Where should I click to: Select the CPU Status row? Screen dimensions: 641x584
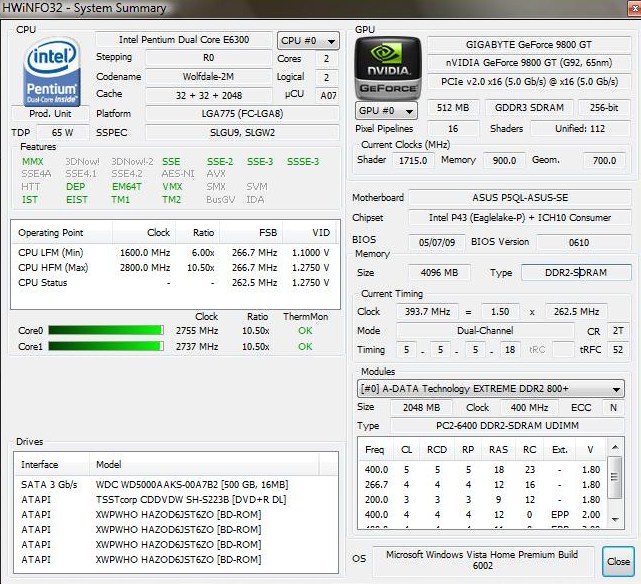(174, 283)
